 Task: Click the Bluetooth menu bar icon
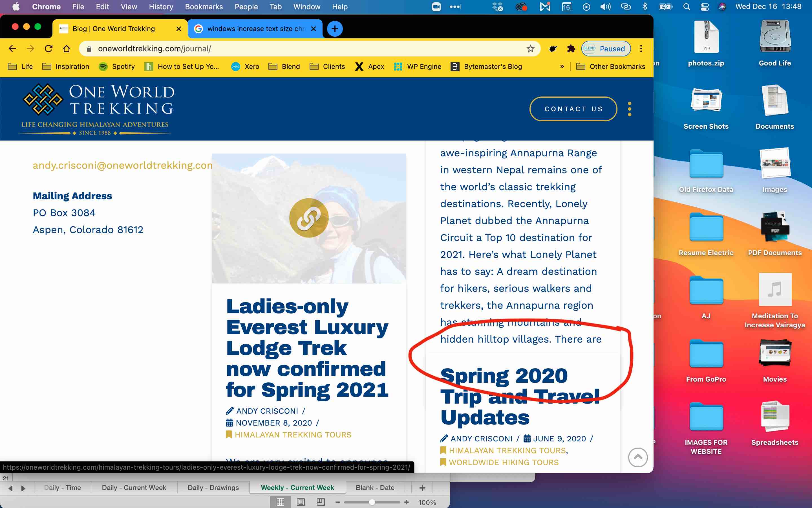click(645, 7)
